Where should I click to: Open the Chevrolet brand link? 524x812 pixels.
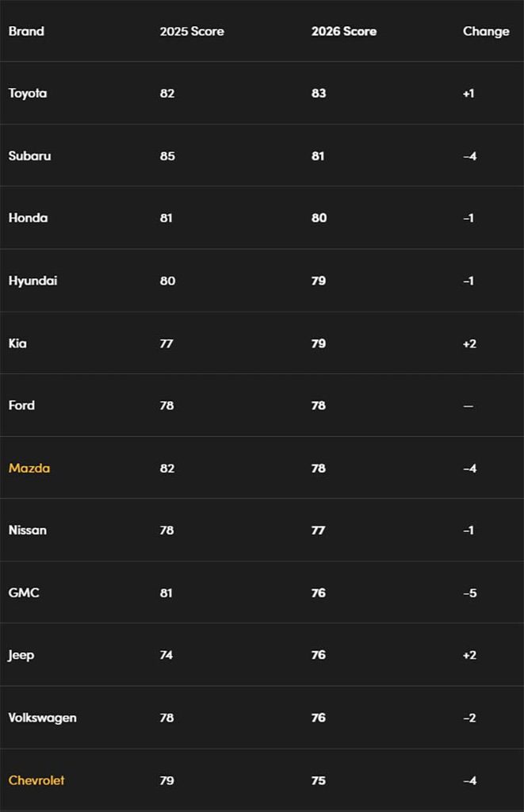point(36,780)
